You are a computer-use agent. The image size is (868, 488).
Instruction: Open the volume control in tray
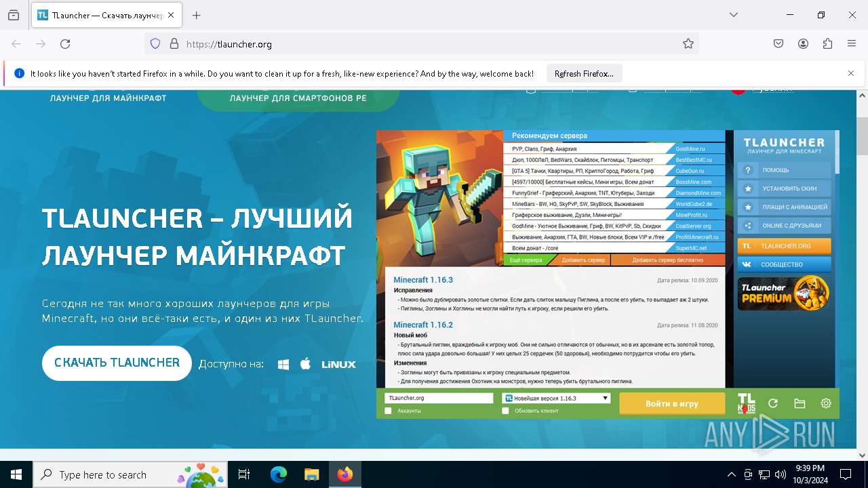click(x=781, y=474)
